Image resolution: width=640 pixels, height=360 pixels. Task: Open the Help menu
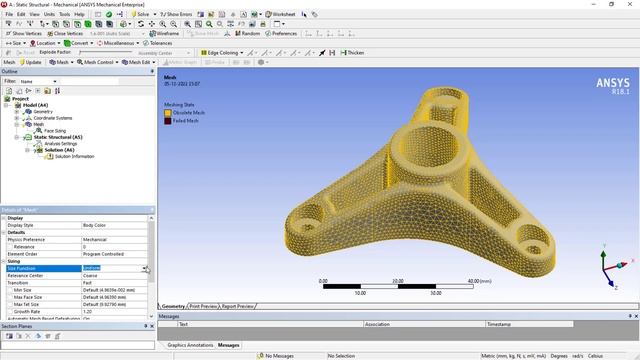79,14
